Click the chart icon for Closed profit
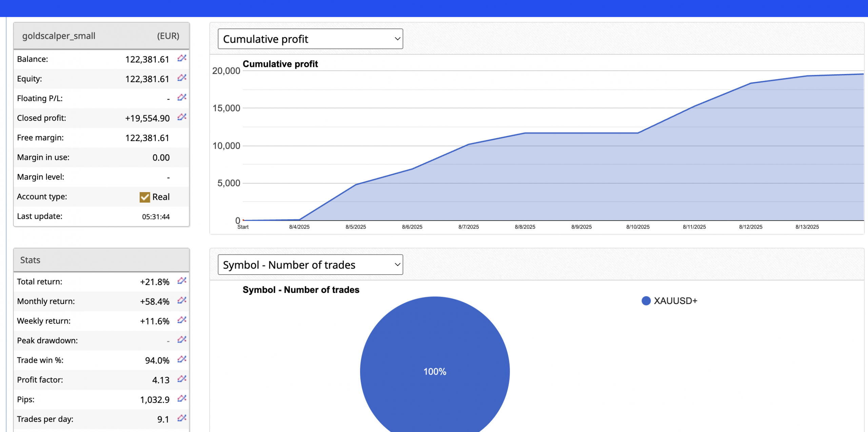Viewport: 868px width, 432px height. click(x=182, y=117)
